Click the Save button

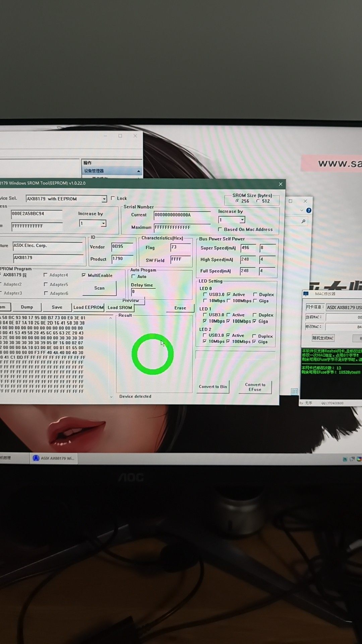(57, 307)
